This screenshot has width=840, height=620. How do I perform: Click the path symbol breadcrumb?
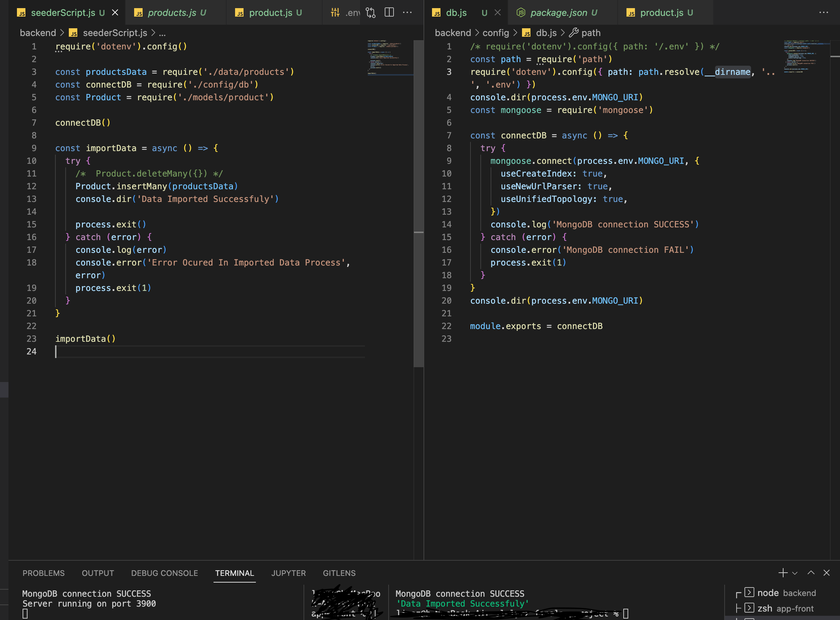591,33
